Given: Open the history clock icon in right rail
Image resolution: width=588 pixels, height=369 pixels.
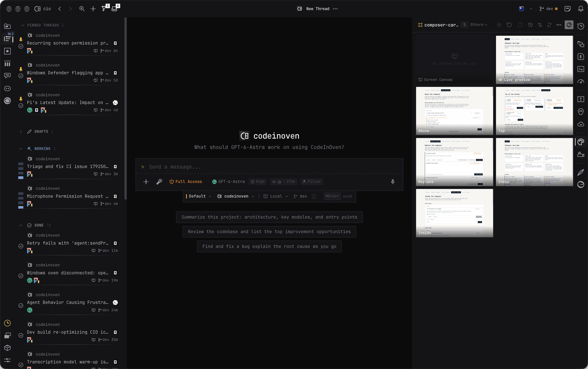Looking at the screenshot, I should 581,26.
